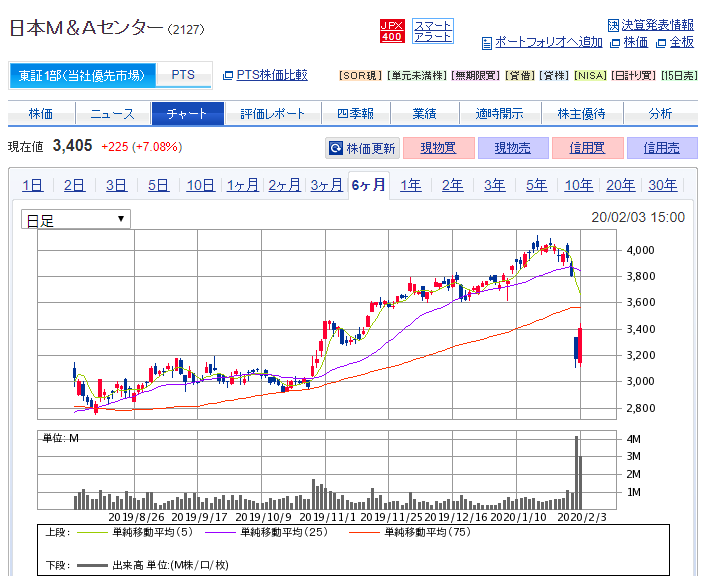Viewport: 705px width, 576px height.
Task: Click the 単純移動平均(25) legend entry
Action: [267, 532]
